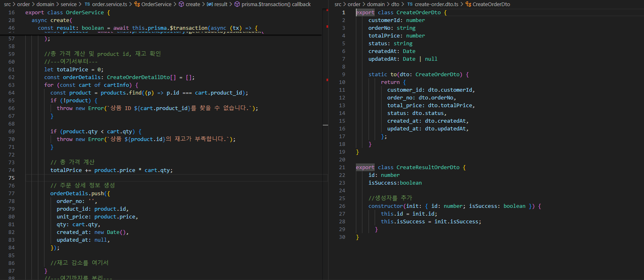Click 'export class CreateResultOrderDto {' line

click(x=411, y=168)
